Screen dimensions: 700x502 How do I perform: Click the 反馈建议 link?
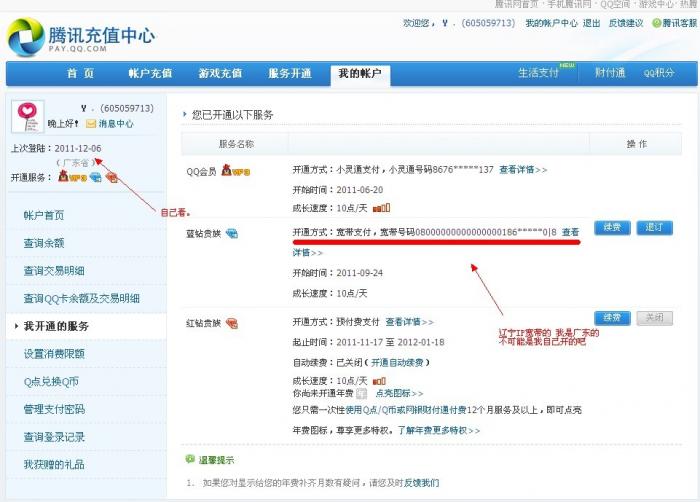[x=626, y=23]
